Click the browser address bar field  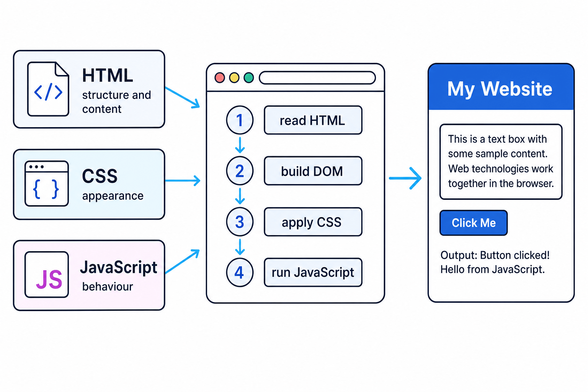coord(317,78)
